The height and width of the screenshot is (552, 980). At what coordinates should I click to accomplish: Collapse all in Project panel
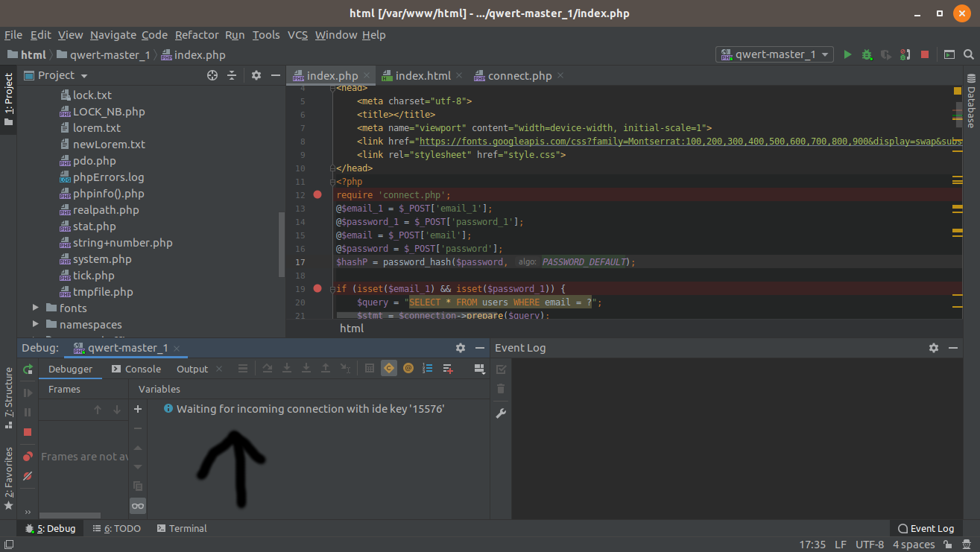click(x=232, y=75)
